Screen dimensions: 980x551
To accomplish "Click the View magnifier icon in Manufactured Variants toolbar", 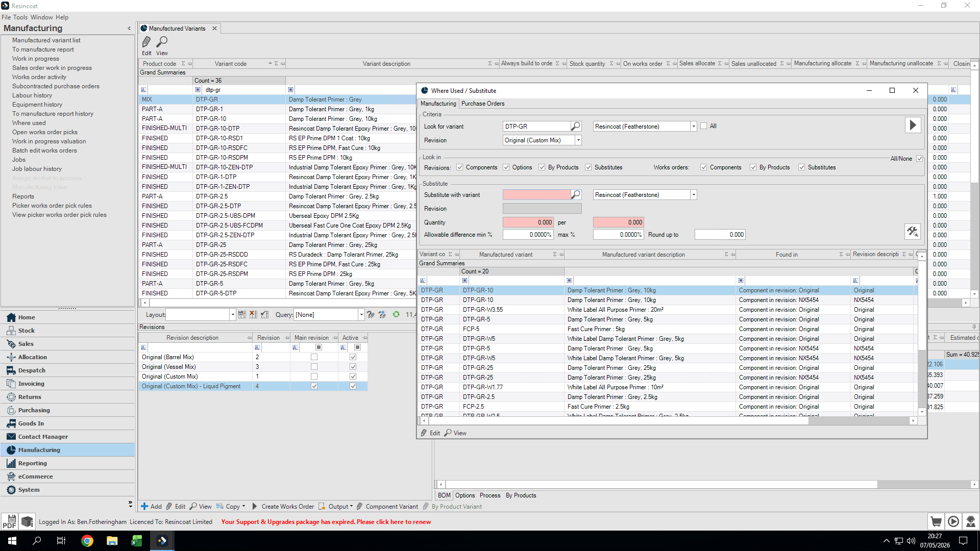I will [x=162, y=42].
